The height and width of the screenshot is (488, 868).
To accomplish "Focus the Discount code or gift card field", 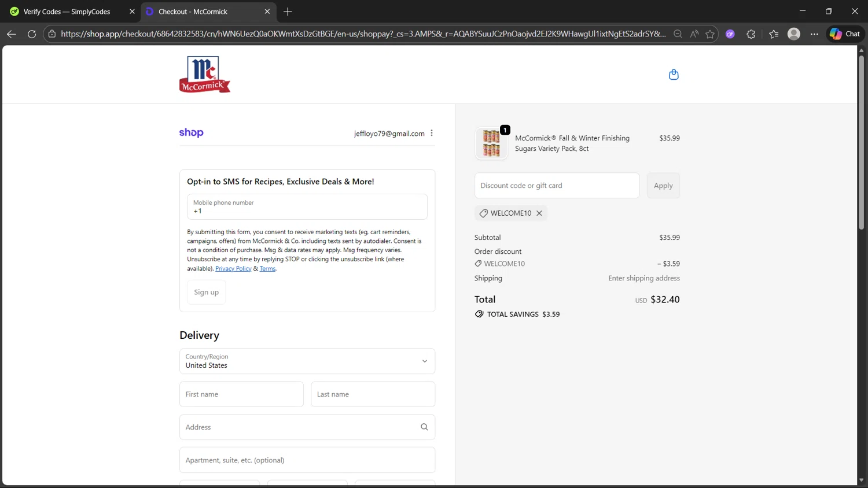I will (x=557, y=186).
